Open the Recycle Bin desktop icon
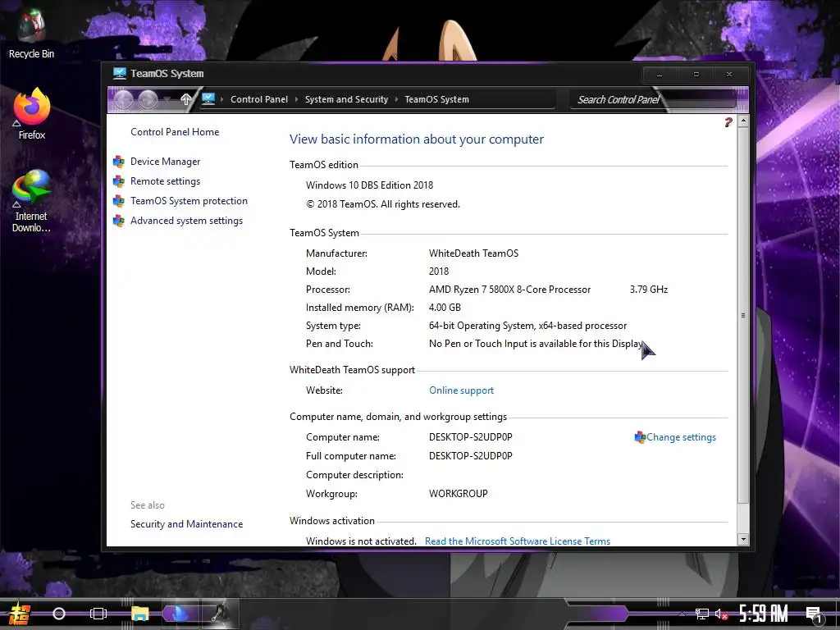 click(31, 34)
